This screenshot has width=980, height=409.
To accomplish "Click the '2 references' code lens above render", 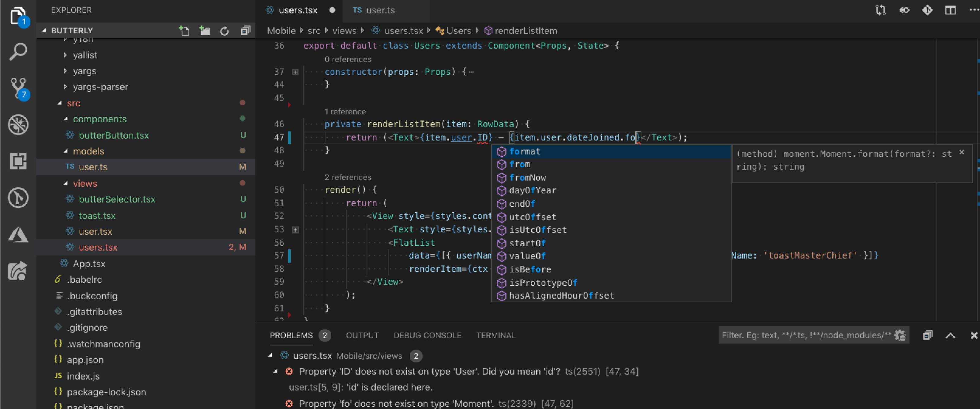I will coord(348,177).
